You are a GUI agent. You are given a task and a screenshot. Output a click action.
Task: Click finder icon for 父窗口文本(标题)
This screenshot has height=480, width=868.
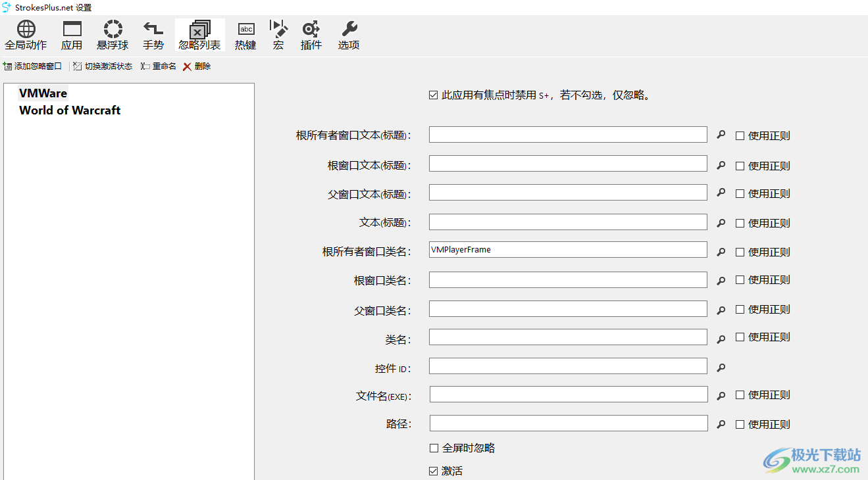[721, 193]
